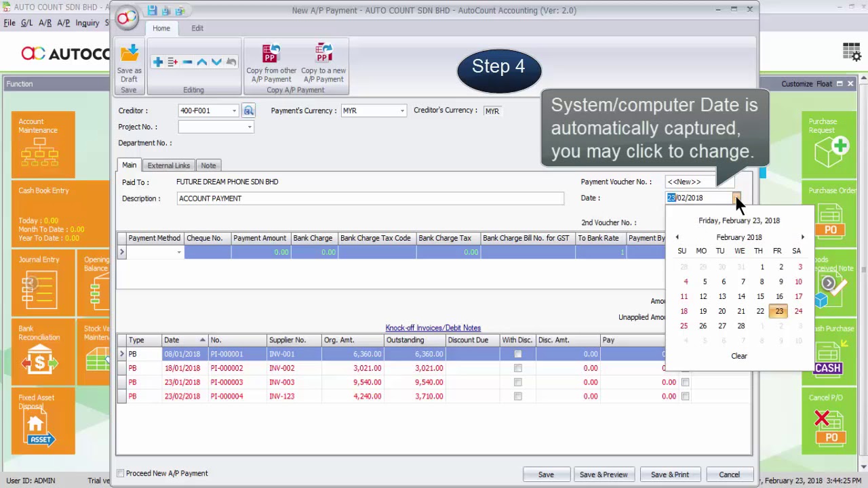Tick Proceed New A/P Payment checkbox

(x=121, y=473)
